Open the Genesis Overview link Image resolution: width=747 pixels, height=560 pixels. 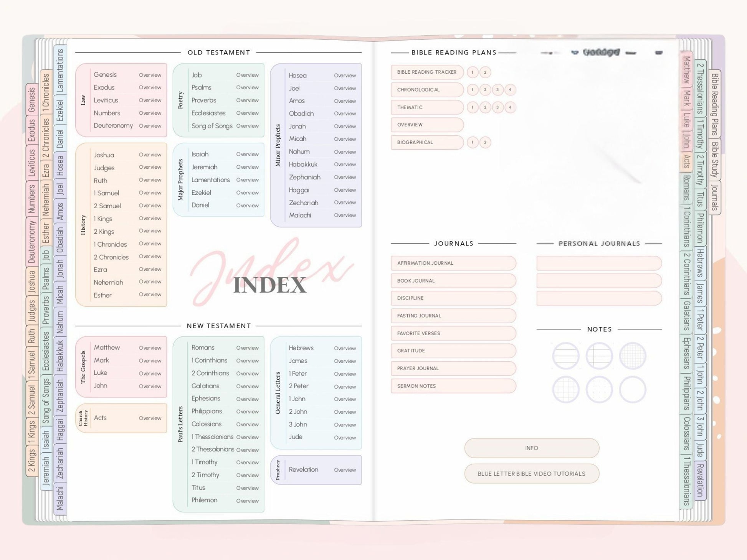150,75
